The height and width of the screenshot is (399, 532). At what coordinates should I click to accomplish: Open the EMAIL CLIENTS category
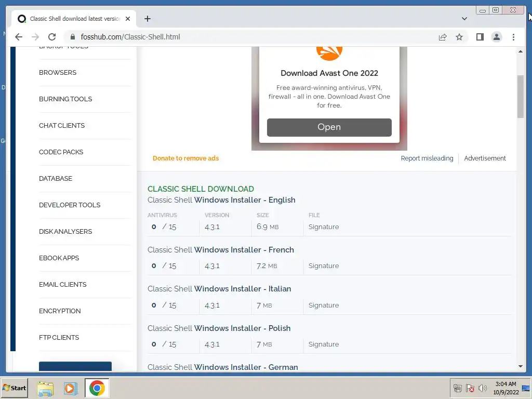click(63, 284)
